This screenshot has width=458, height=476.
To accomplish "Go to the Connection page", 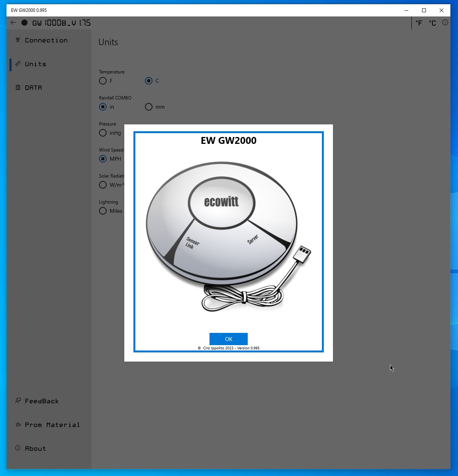I will click(45, 40).
